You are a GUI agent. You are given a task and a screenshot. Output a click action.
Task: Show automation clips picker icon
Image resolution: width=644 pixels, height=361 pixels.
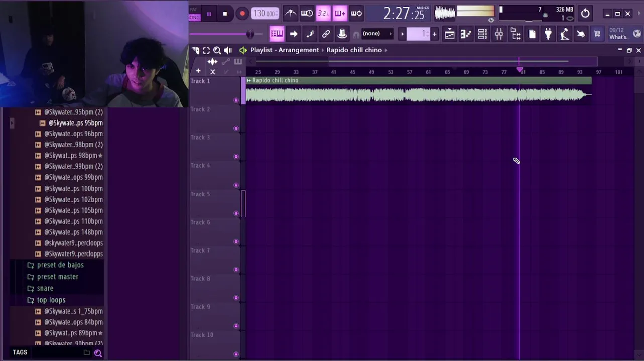coord(226,62)
